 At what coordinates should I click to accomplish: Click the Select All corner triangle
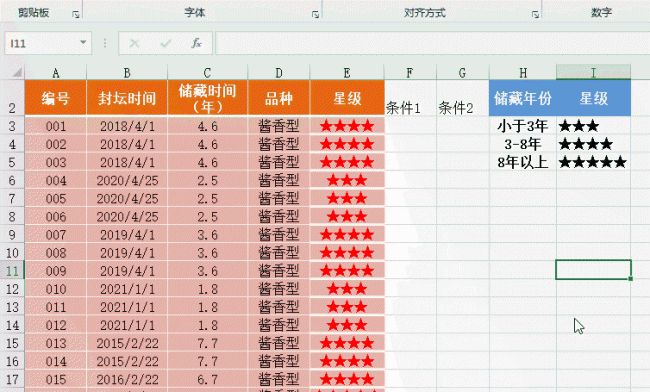pos(17,73)
